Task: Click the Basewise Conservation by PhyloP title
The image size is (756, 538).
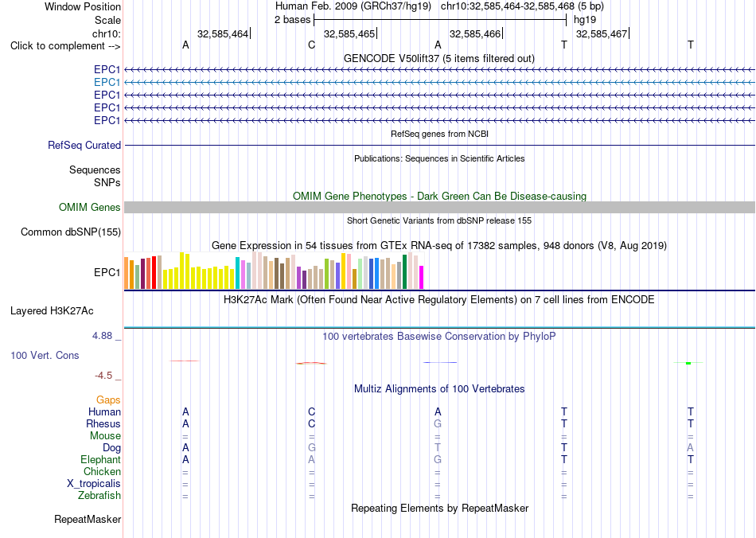Action: pos(439,337)
